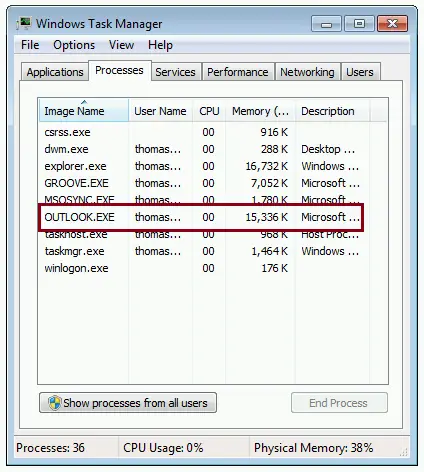Select the taskmgr.exe process
The height and width of the screenshot is (472, 424).
click(204, 251)
